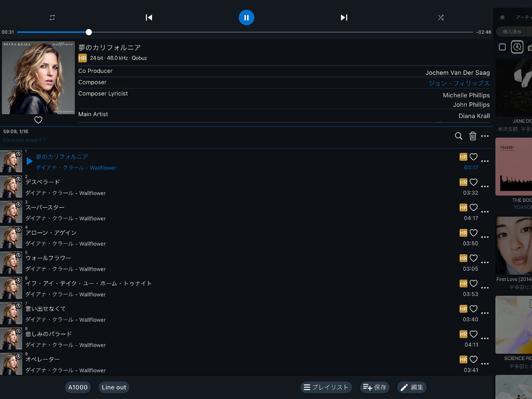The image size is (532, 399).
Task: Open YOASOBI THE BOOK album cover
Action: [x=514, y=166]
